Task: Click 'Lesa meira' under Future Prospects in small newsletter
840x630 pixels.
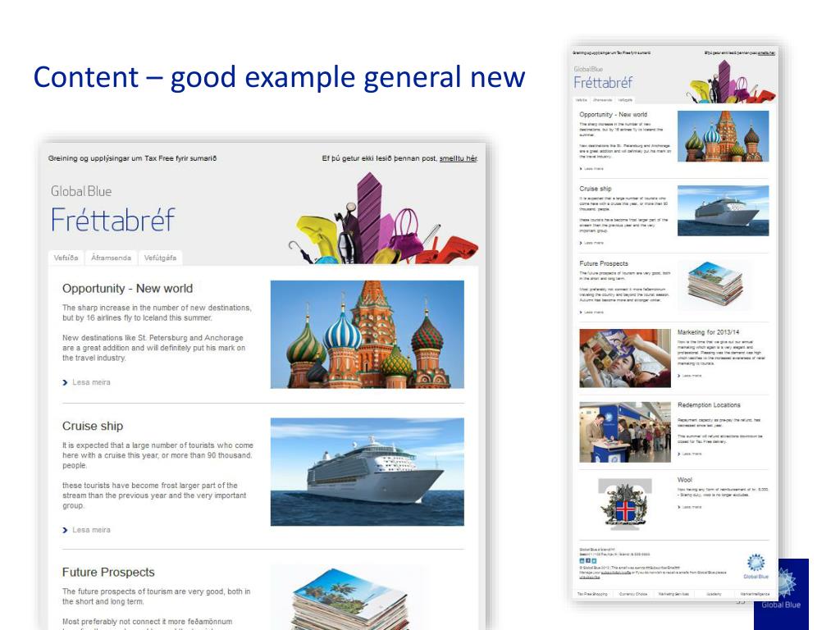Action: click(x=594, y=313)
